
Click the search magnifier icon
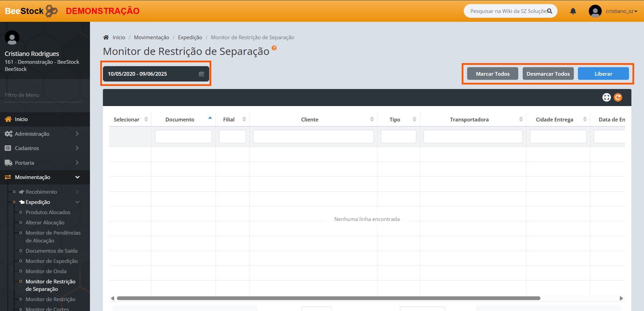[x=549, y=11]
